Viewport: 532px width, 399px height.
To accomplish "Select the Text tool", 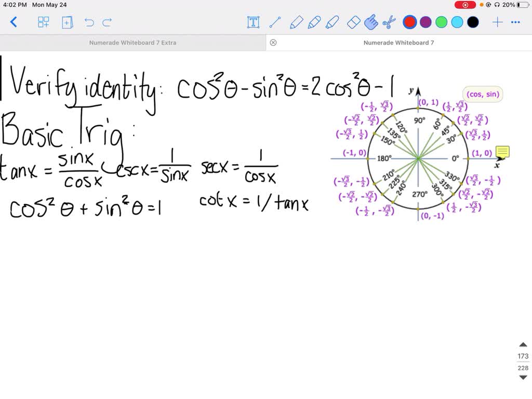I will (253, 22).
